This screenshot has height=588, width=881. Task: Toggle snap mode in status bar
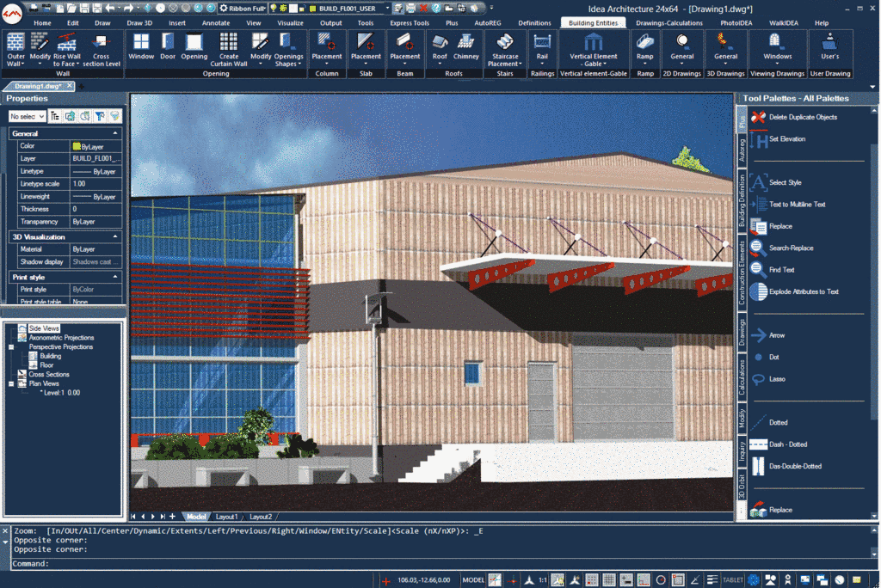591,580
